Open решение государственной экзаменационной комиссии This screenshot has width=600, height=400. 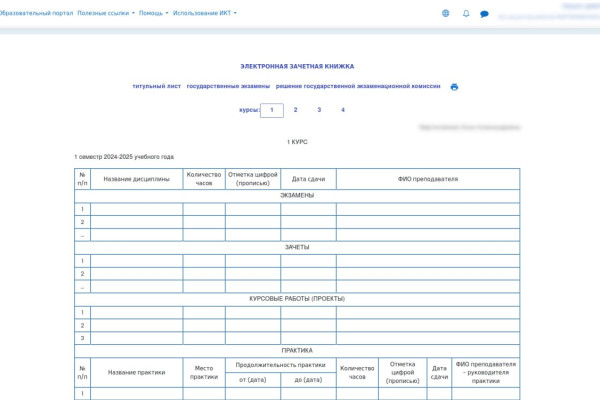[x=344, y=87]
